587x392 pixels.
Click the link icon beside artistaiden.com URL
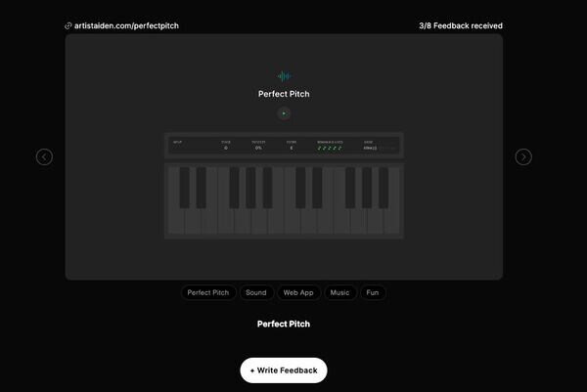(x=68, y=25)
